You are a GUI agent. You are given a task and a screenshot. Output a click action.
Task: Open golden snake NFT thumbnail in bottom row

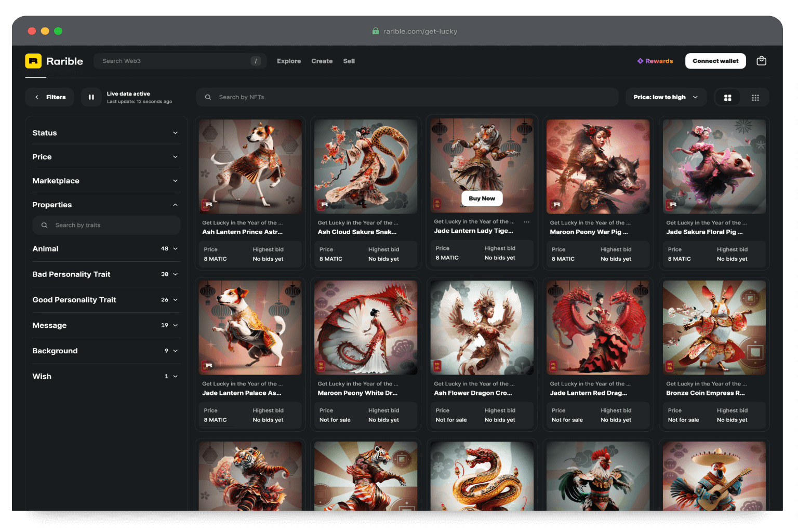482,476
